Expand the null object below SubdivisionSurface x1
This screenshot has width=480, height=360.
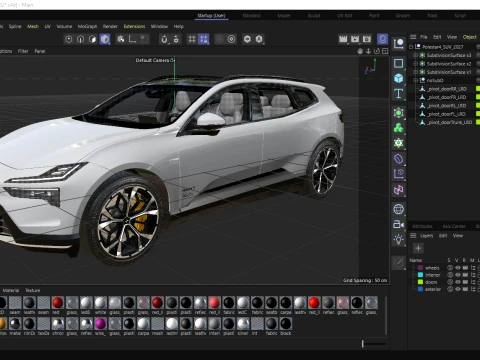click(415, 80)
